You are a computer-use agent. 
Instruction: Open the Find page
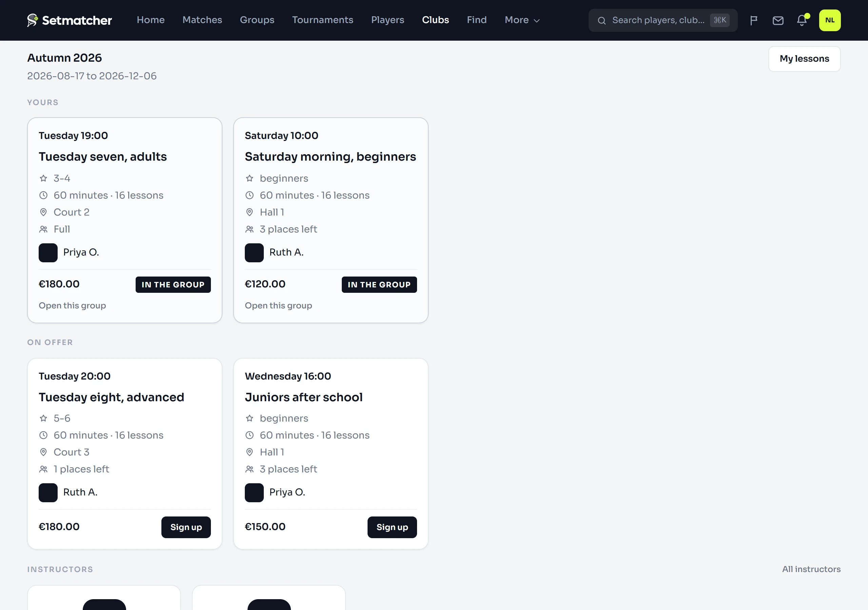point(477,20)
